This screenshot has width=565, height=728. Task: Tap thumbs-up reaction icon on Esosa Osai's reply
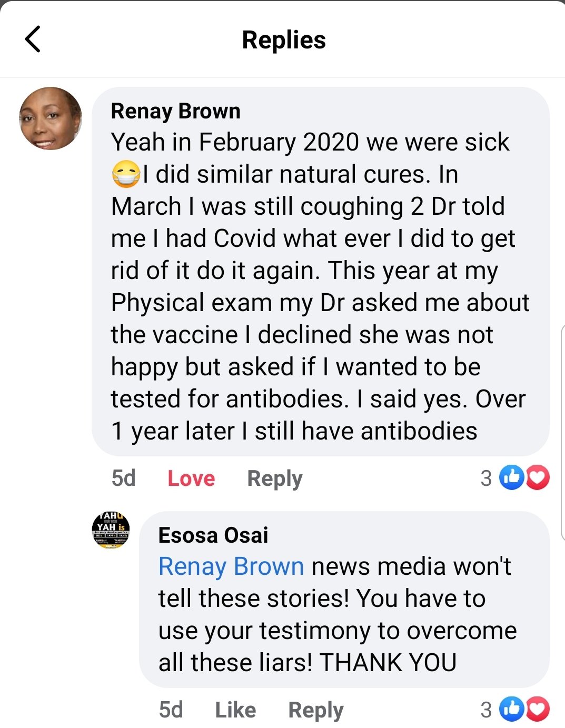tap(511, 709)
